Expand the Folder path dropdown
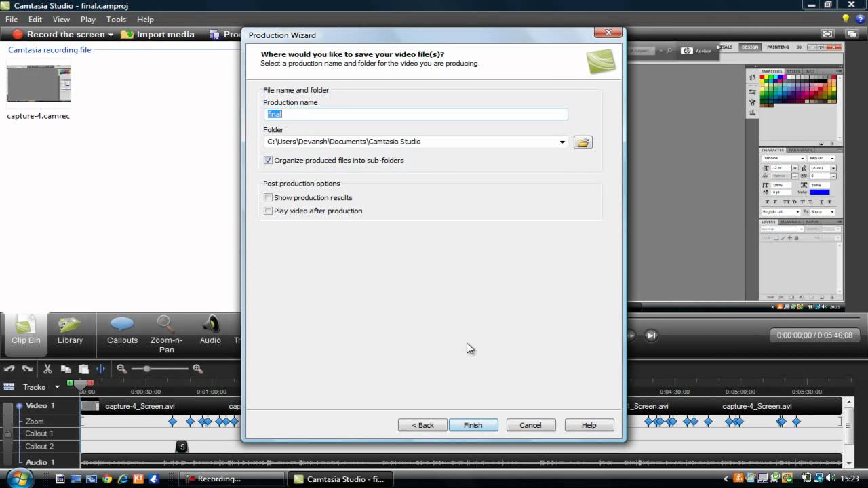Screen dimensions: 868x488 coord(562,142)
